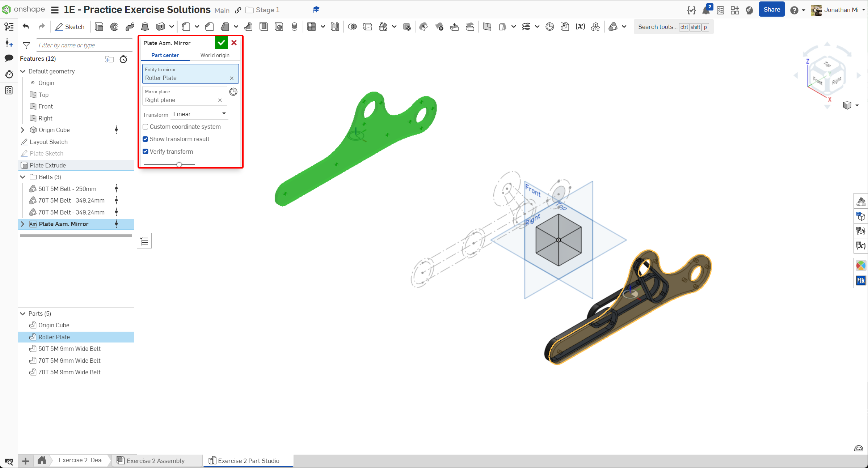
Task: Select the Revolve tool
Action: 114,27
